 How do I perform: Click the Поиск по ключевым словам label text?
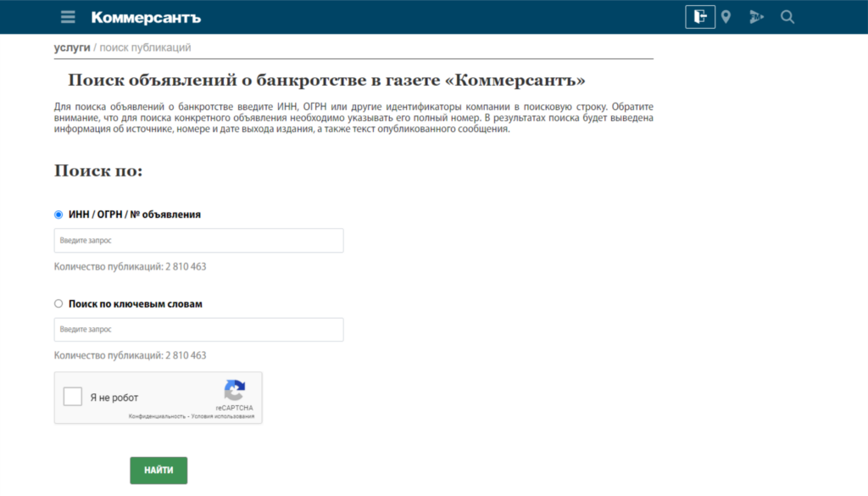pyautogui.click(x=135, y=304)
